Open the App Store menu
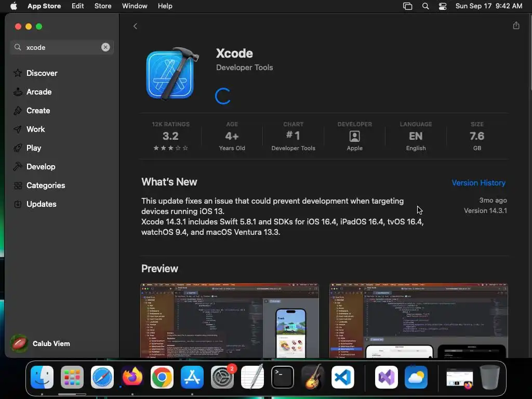The image size is (532, 399). [44, 6]
